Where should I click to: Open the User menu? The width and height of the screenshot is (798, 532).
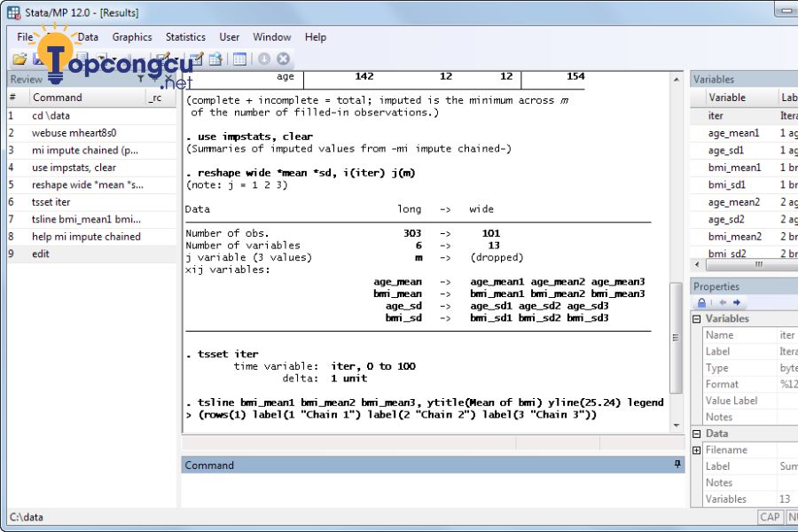pos(229,37)
